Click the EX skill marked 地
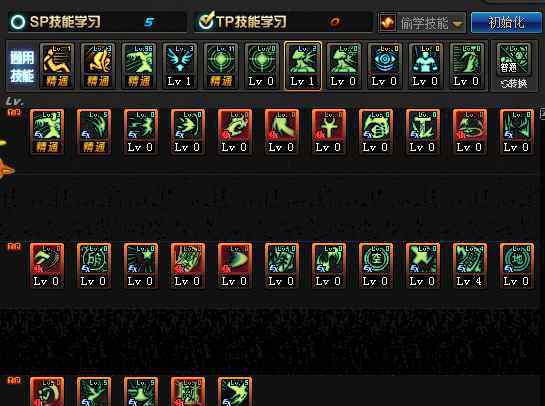The height and width of the screenshot is (406, 545). (516, 266)
